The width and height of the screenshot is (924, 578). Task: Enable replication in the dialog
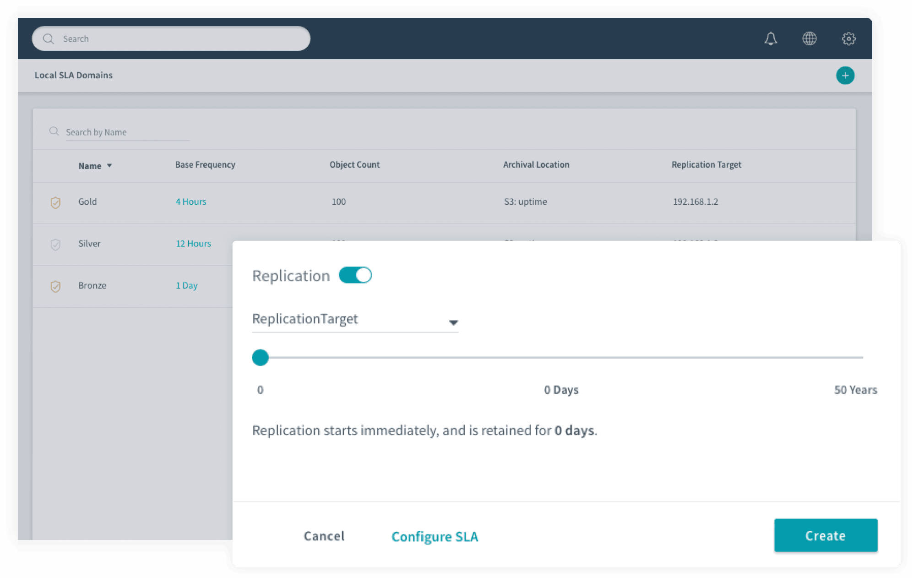355,275
